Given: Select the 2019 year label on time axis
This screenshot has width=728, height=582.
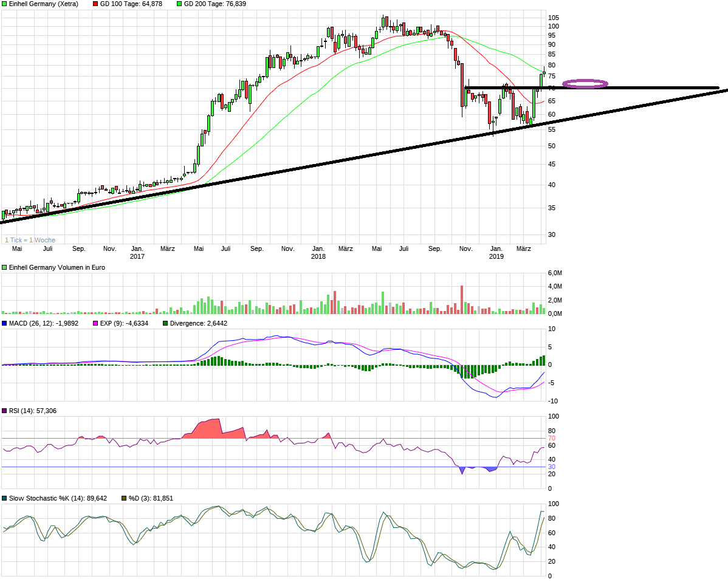Looking at the screenshot, I should click(x=496, y=256).
